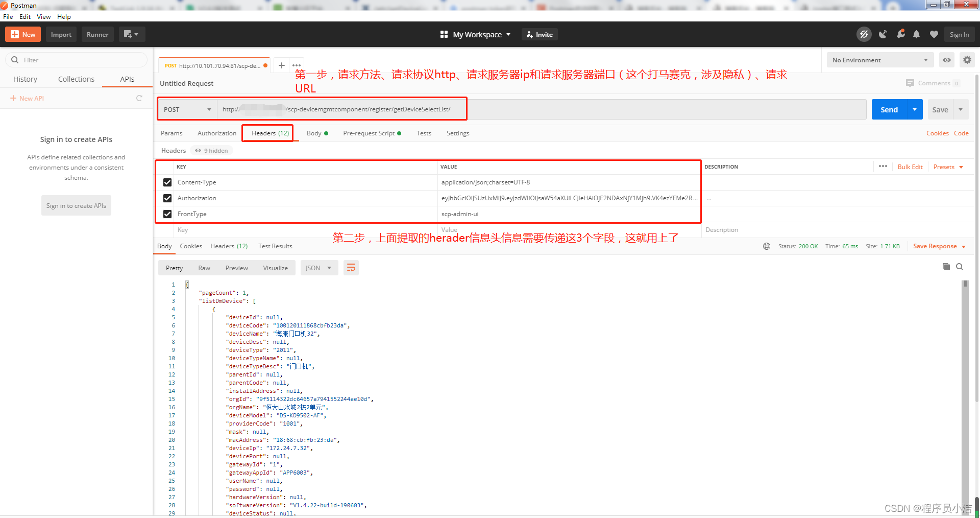
Task: Open the request Body tab
Action: [x=317, y=133]
